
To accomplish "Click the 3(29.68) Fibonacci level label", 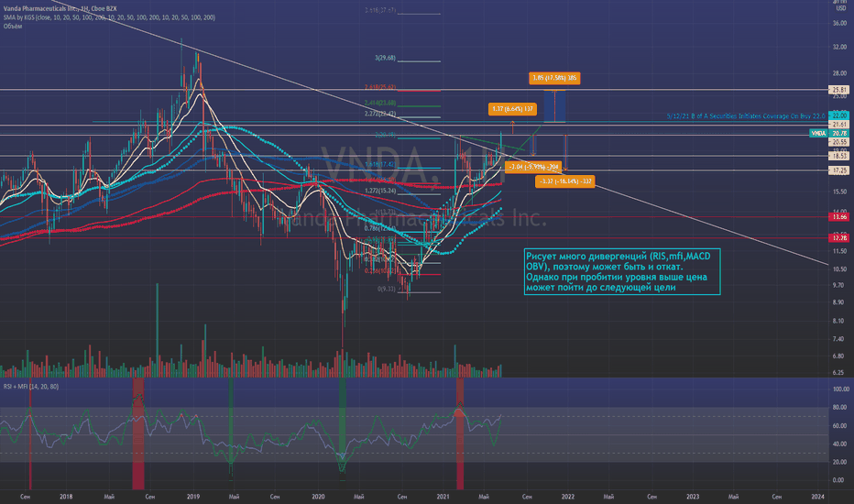I will pyautogui.click(x=385, y=58).
